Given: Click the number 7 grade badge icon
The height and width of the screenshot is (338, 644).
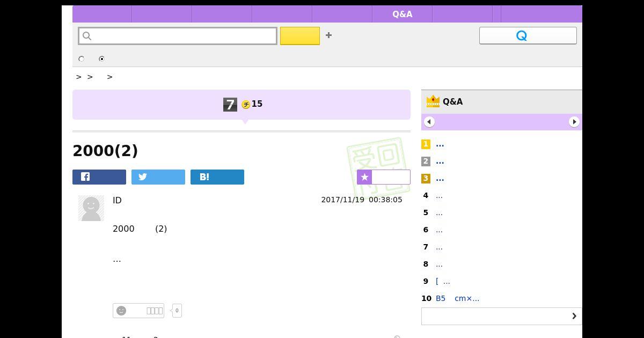Looking at the screenshot, I should (x=230, y=105).
